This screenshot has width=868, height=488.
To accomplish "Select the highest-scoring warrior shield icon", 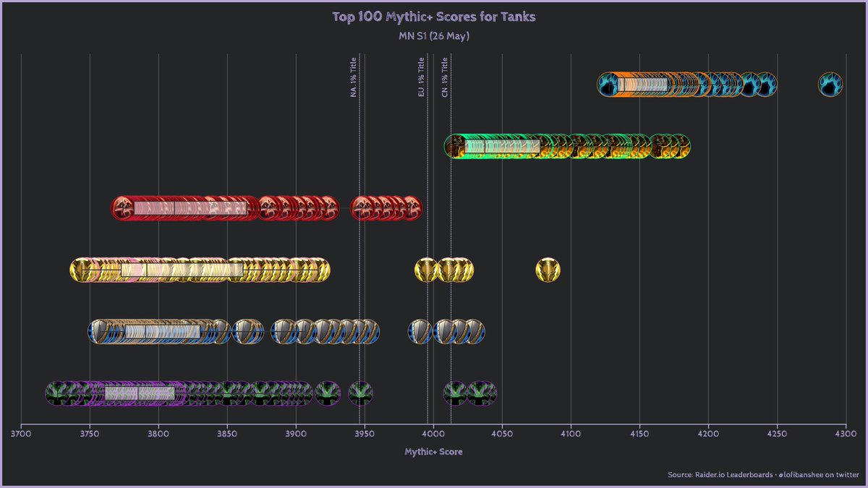I will coord(473,331).
